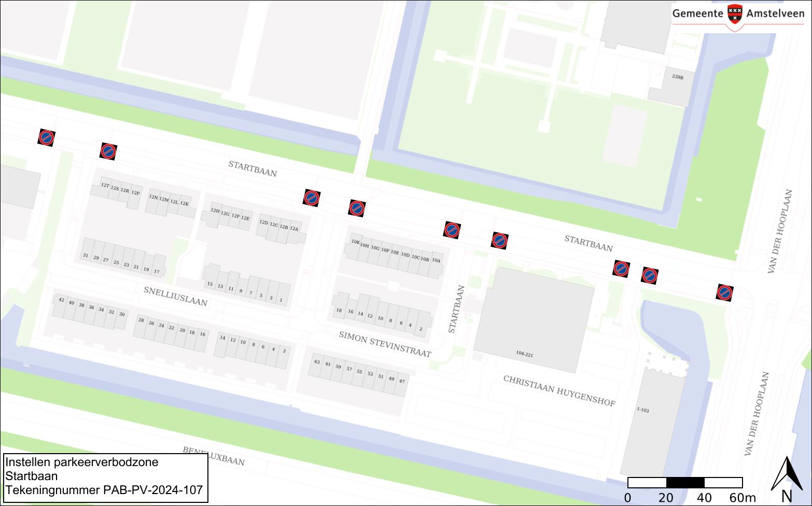Screen dimensions: 812x506
Task: Select the Christiaan Huygenshof street label
Action: [x=559, y=391]
